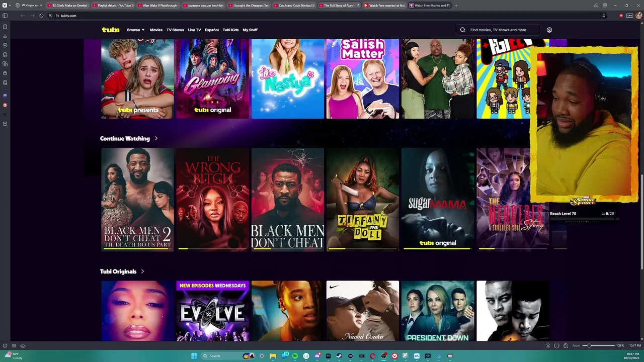The image size is (644, 362).
Task: Open the Continue Watching heading link
Action: coord(125,138)
